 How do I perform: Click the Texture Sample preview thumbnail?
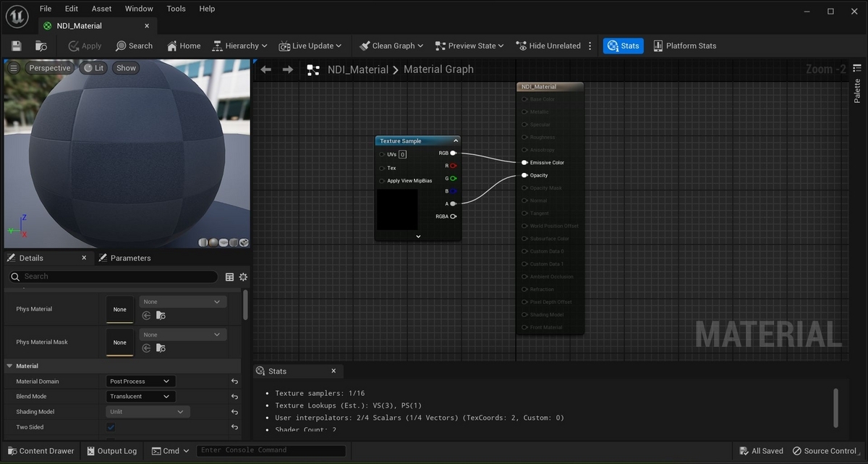pyautogui.click(x=397, y=209)
